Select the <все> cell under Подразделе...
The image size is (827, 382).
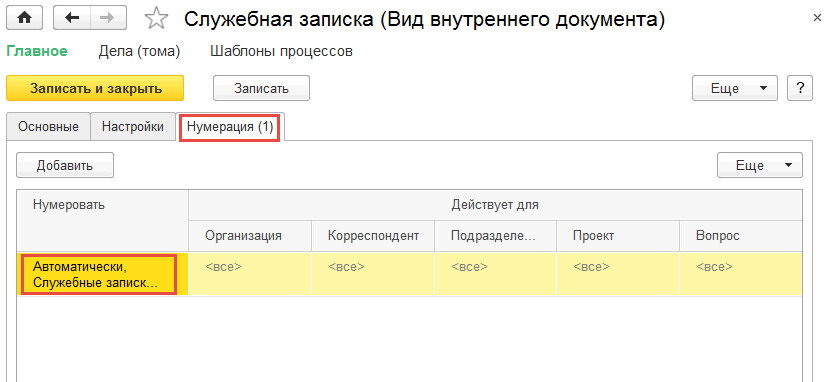(495, 273)
